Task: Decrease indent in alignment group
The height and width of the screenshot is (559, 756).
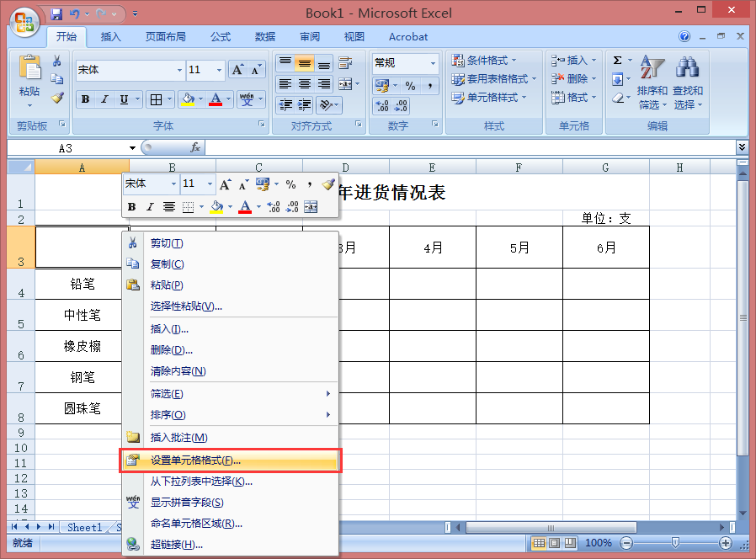Action: click(x=286, y=104)
